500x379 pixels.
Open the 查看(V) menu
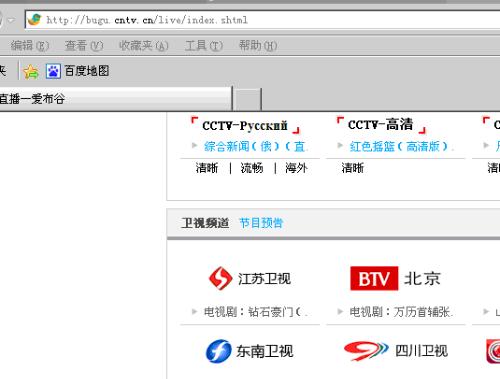(84, 46)
